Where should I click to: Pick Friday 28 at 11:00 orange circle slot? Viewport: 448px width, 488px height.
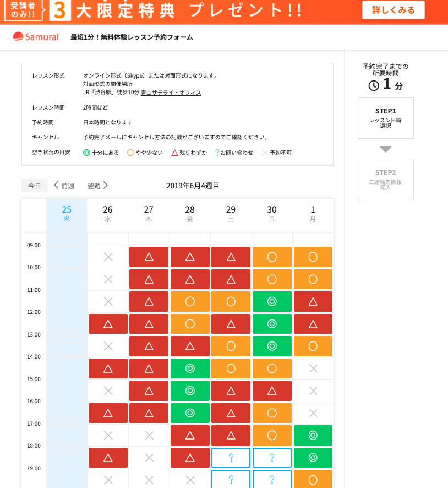click(x=190, y=302)
